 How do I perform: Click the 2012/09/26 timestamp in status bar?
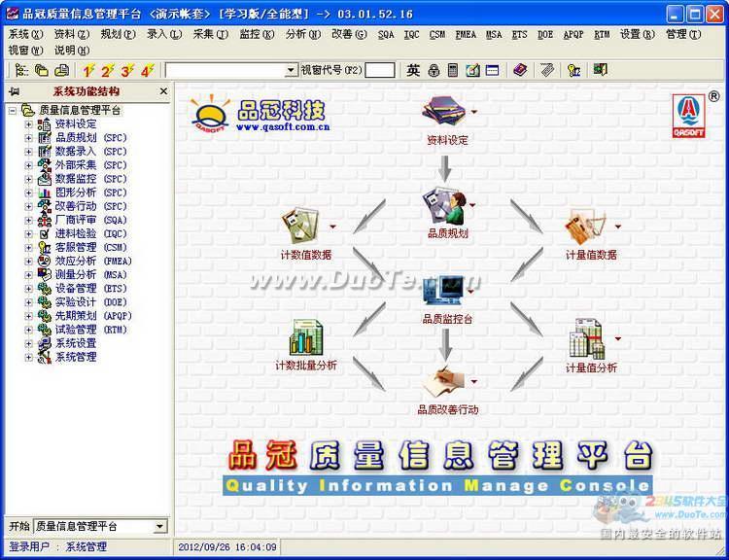(227, 547)
